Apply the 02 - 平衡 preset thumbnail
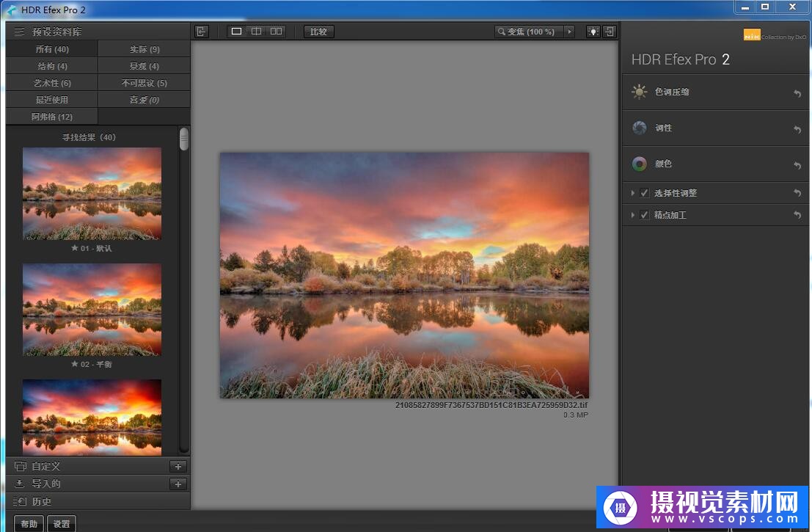The height and width of the screenshot is (532, 812). pyautogui.click(x=92, y=310)
